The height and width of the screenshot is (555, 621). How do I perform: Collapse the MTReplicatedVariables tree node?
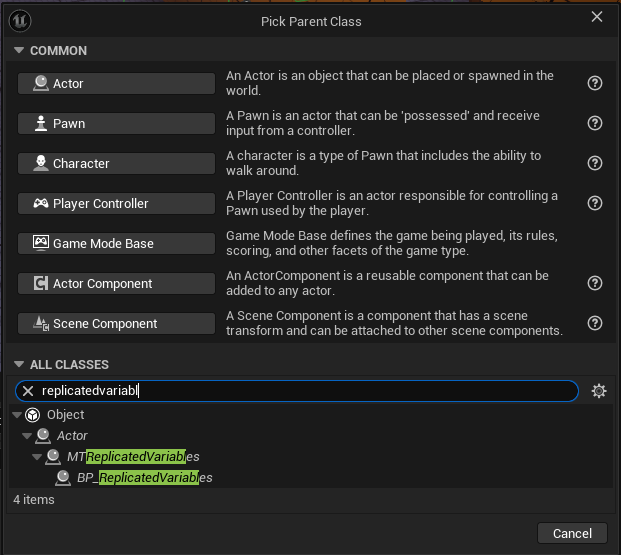(37, 457)
